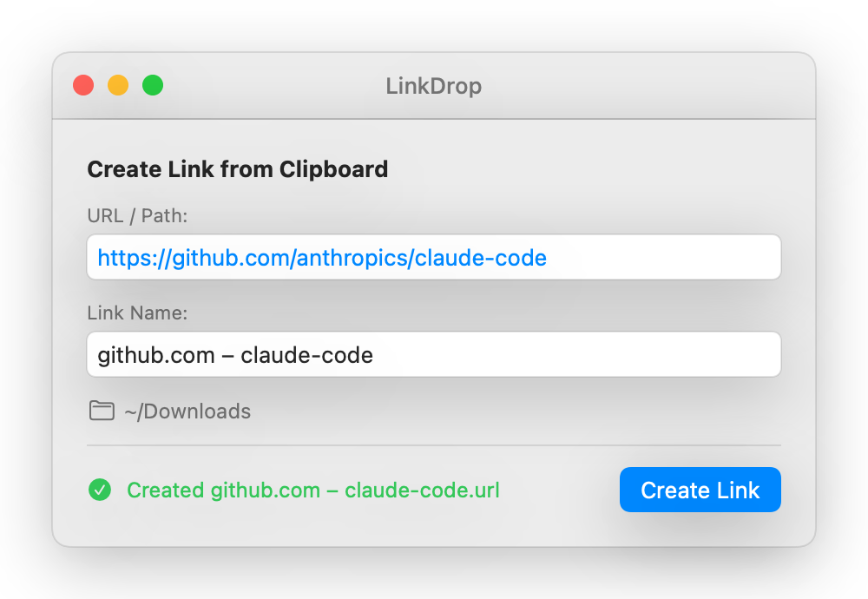
Task: Click the URL / Path input field
Action: click(x=434, y=257)
